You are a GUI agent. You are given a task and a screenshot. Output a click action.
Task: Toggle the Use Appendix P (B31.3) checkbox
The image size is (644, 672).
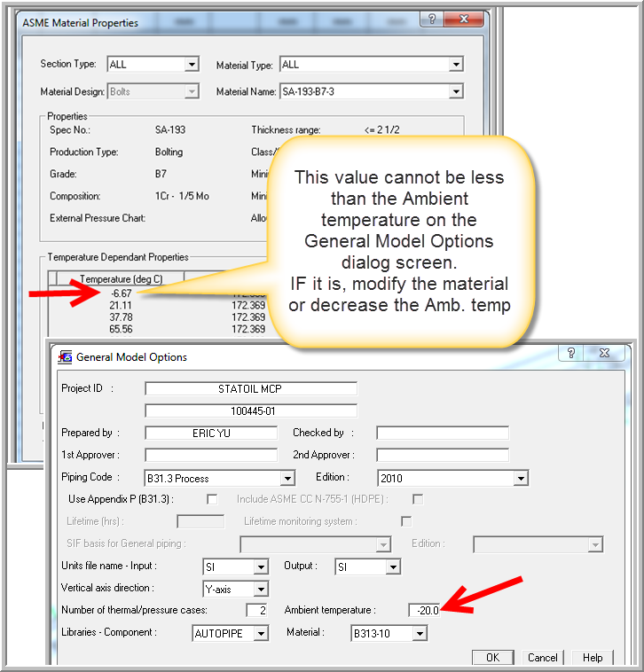(x=212, y=499)
